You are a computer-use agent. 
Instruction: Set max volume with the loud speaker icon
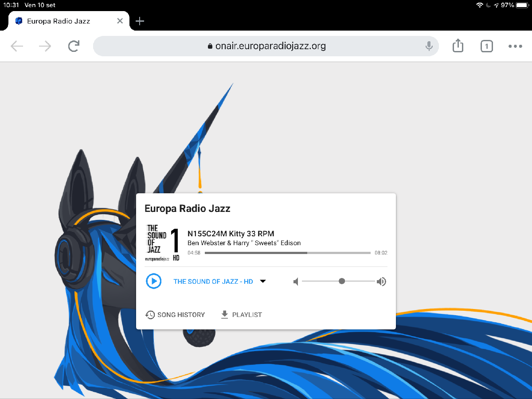pyautogui.click(x=381, y=282)
